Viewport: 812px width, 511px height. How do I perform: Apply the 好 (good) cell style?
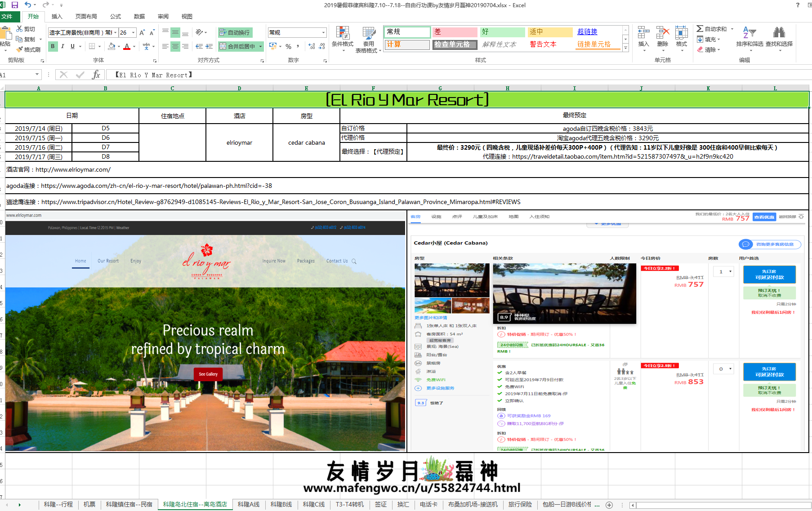tap(502, 32)
